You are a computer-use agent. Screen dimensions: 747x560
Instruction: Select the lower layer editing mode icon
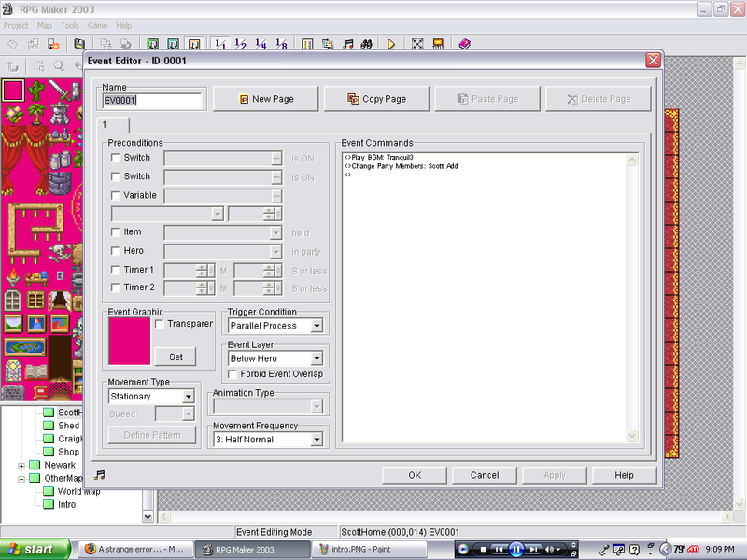(x=153, y=44)
